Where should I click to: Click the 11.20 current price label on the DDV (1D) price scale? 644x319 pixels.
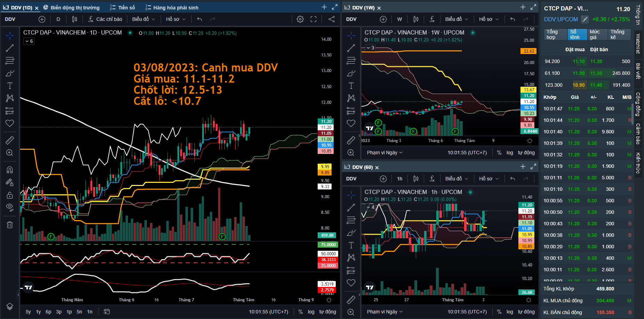coord(326,122)
